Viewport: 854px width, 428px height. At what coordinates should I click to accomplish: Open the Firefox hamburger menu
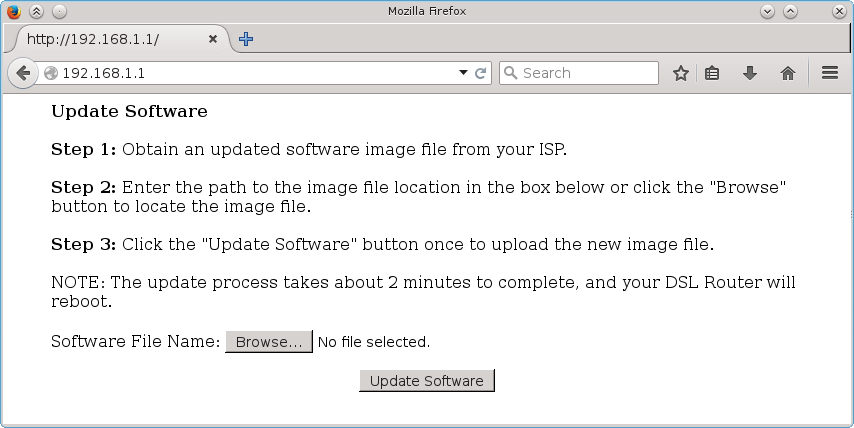coord(829,73)
